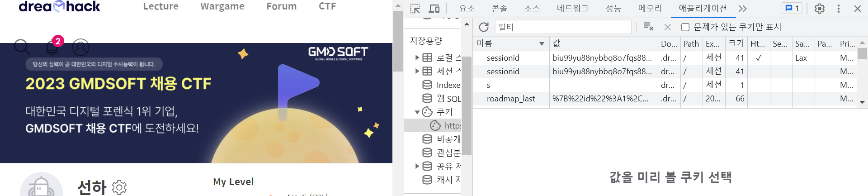Click the cookie table scrollbar down arrow
This screenshot has height=196, width=868.
tap(862, 102)
